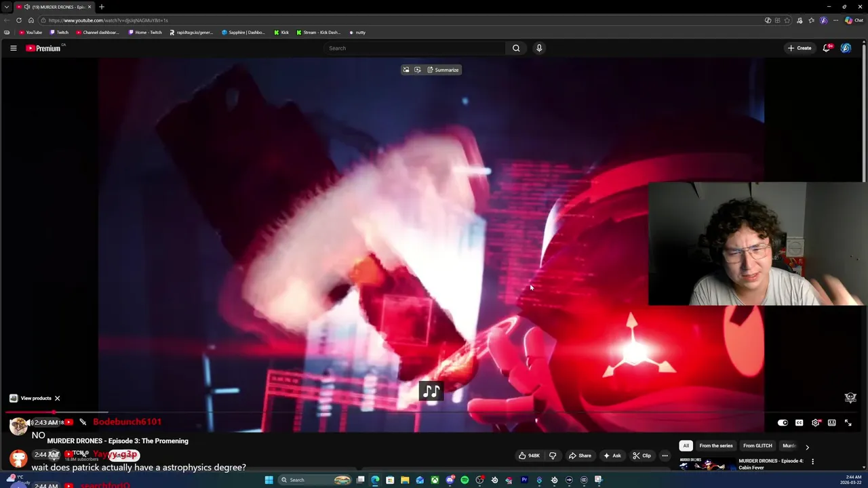This screenshot has width=868, height=488.
Task: Open the YouTube account avatar menu
Action: click(846, 48)
